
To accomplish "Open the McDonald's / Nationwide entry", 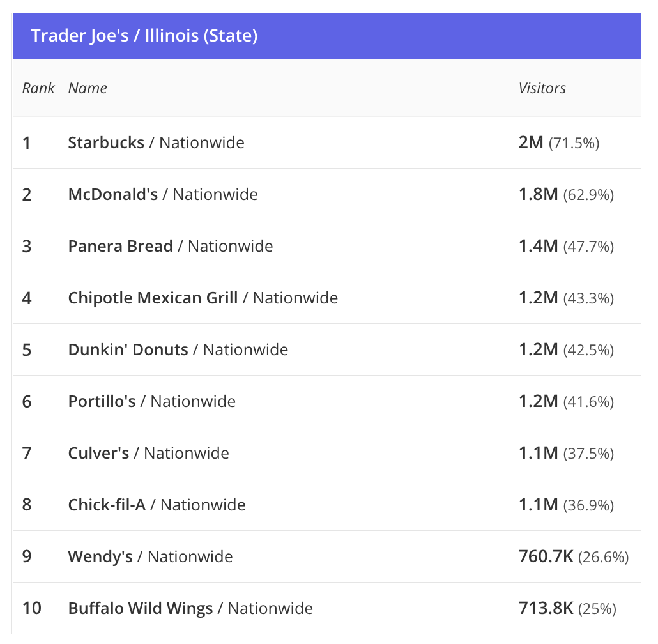I will (x=163, y=194).
